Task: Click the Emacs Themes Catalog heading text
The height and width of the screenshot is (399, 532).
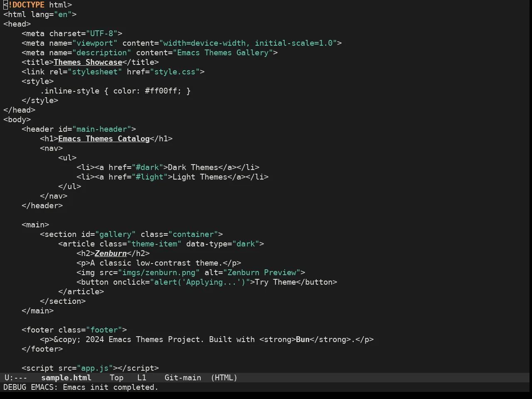Action: [x=104, y=139]
